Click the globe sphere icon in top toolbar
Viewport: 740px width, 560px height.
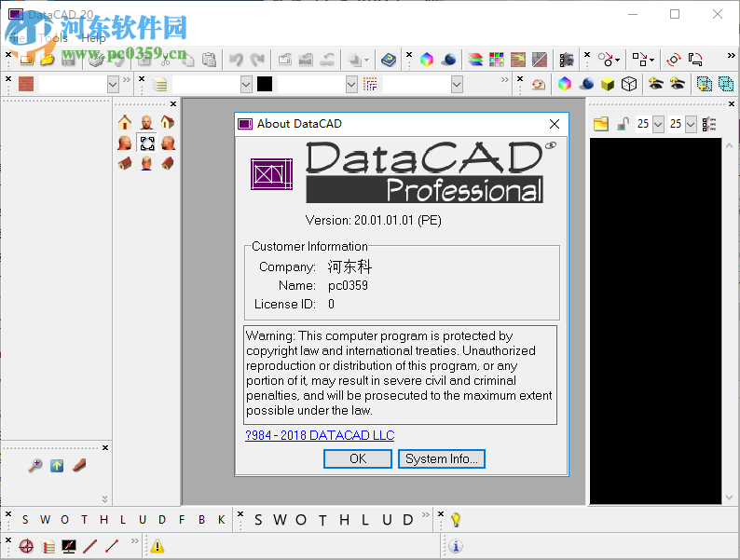(x=449, y=60)
